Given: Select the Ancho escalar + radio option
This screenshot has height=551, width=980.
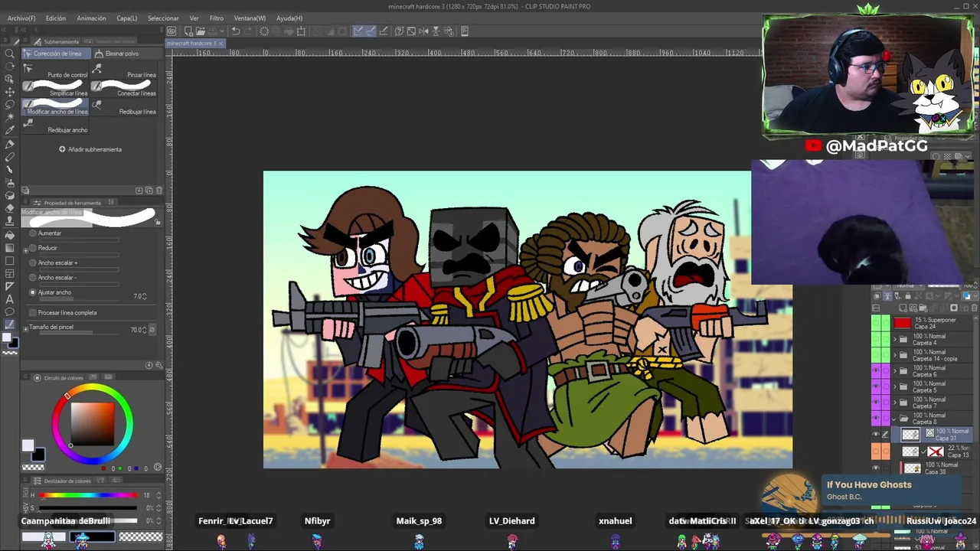Looking at the screenshot, I should tap(33, 262).
